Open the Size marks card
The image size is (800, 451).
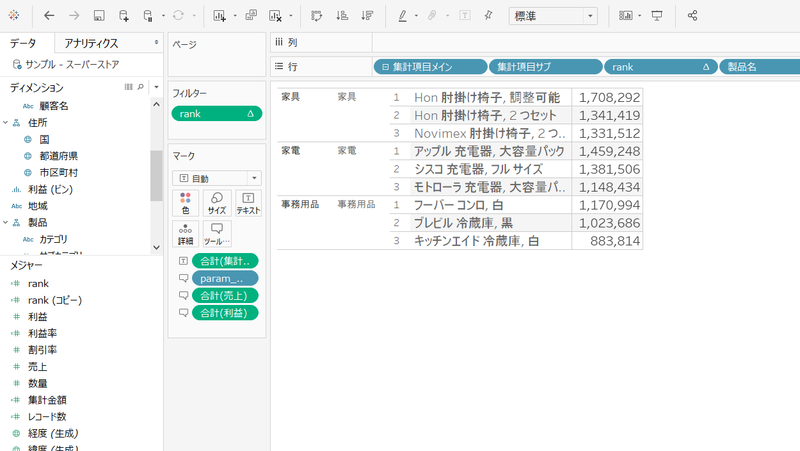click(217, 203)
